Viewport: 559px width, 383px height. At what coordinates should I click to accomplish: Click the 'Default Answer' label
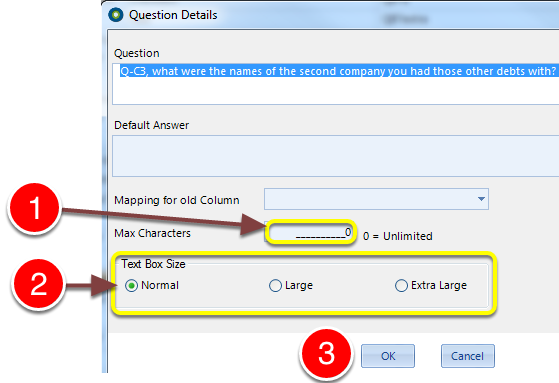click(x=151, y=125)
